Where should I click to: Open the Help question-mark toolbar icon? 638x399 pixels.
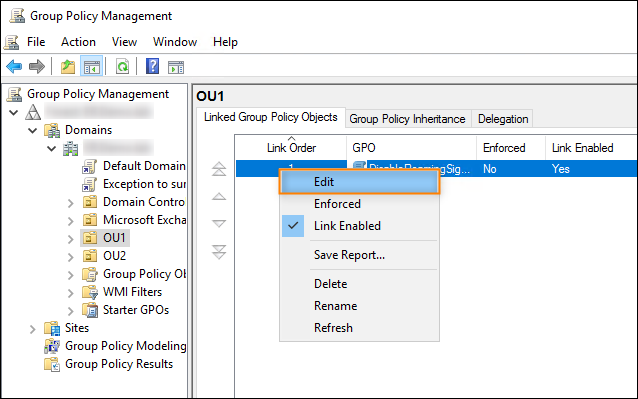click(x=152, y=66)
